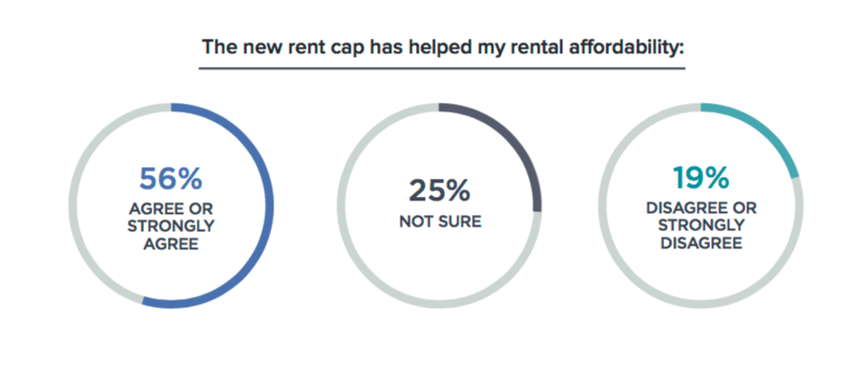Click the word 'AGREE' below 'STRONGLY' in the left ring

click(171, 244)
